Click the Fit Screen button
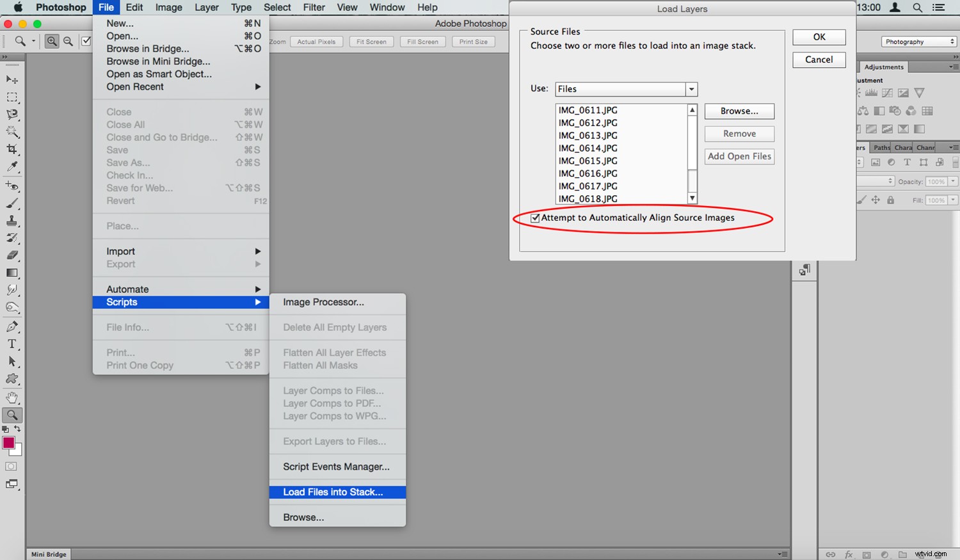 (x=371, y=41)
